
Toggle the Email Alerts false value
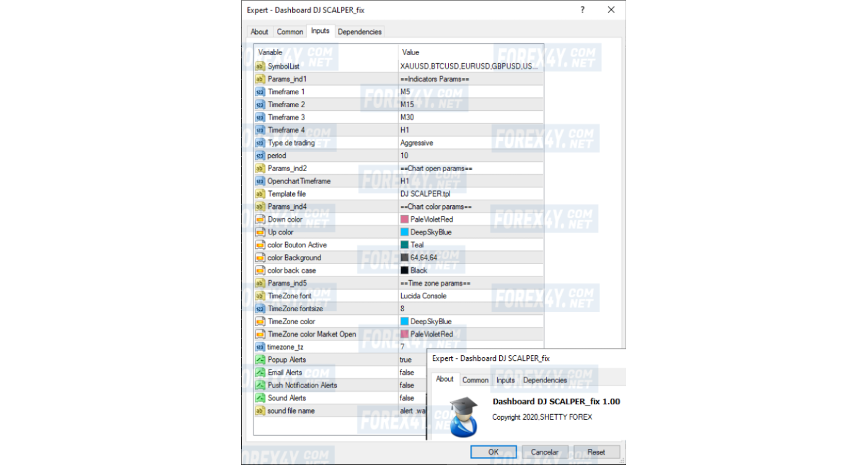(x=407, y=373)
